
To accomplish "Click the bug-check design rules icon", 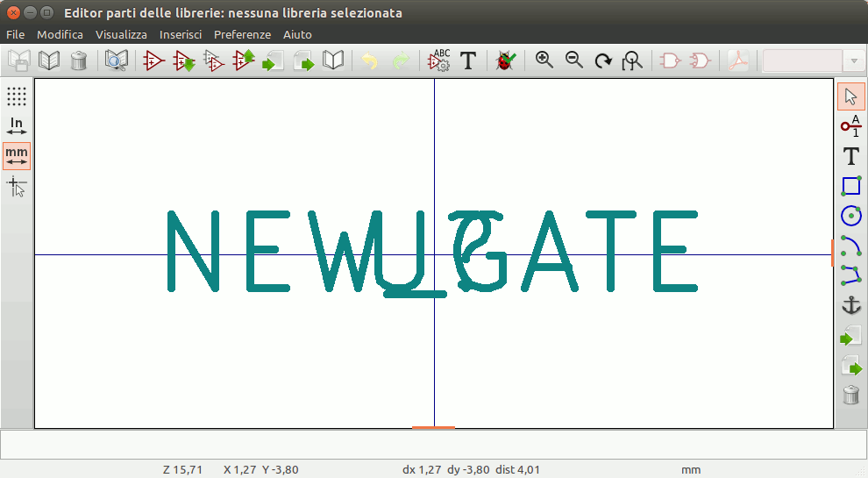I will (x=505, y=61).
